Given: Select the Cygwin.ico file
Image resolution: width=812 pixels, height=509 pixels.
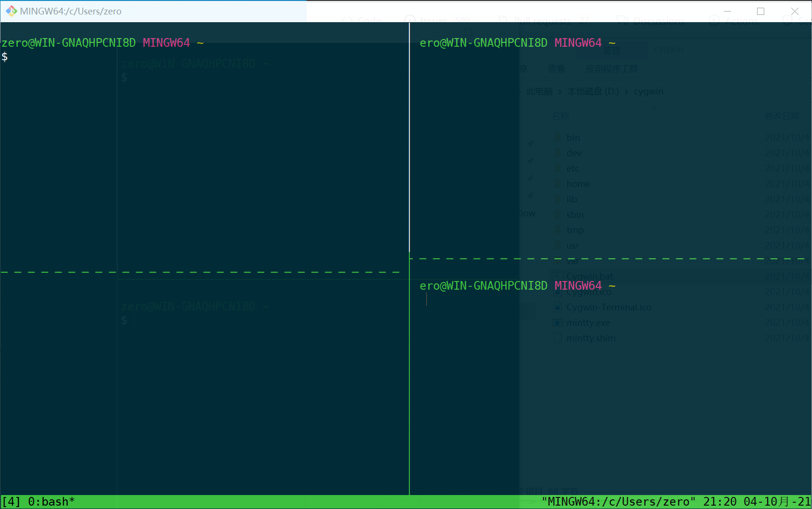Looking at the screenshot, I should click(557, 292).
